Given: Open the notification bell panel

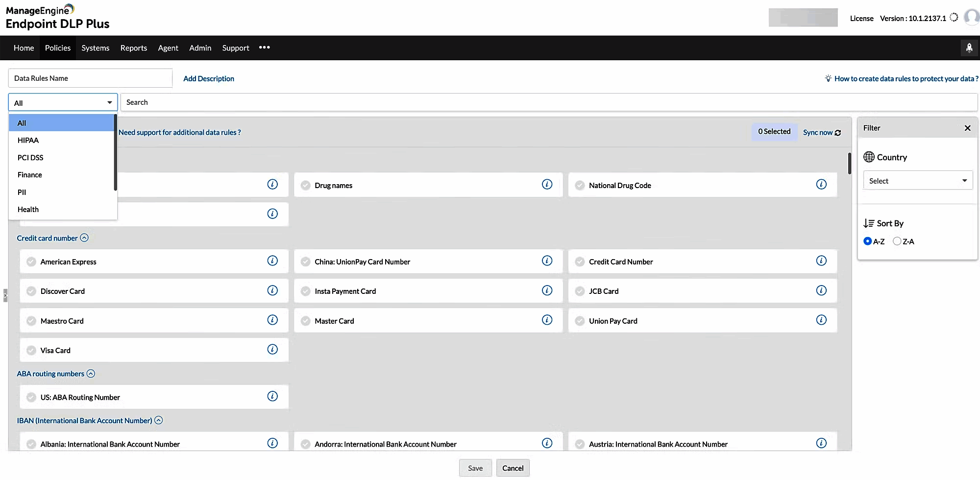Looking at the screenshot, I should pos(969,48).
